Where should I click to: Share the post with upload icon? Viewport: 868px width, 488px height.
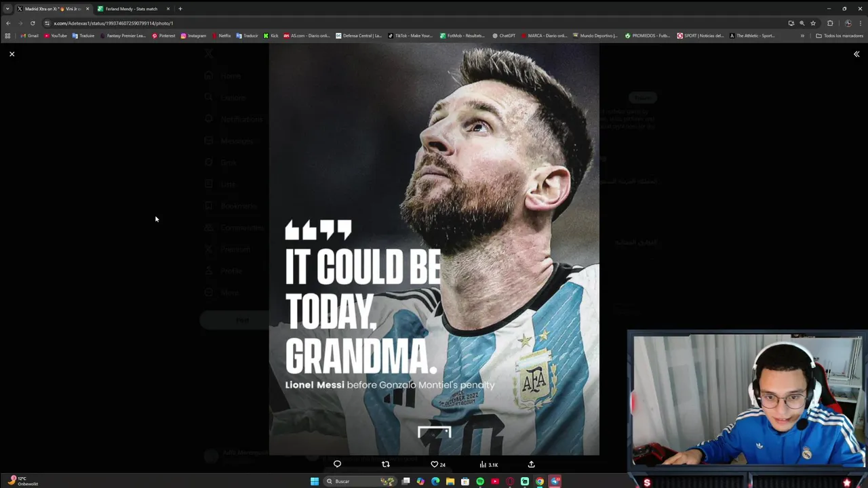532,464
